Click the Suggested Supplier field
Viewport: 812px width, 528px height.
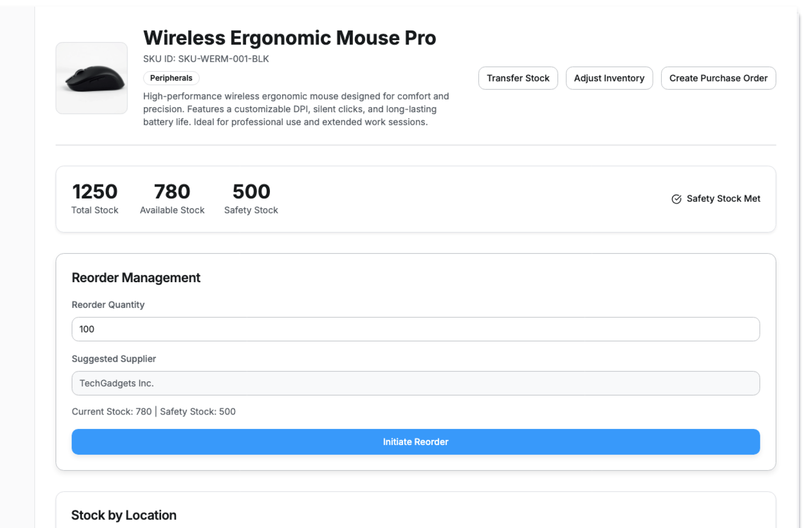point(415,383)
